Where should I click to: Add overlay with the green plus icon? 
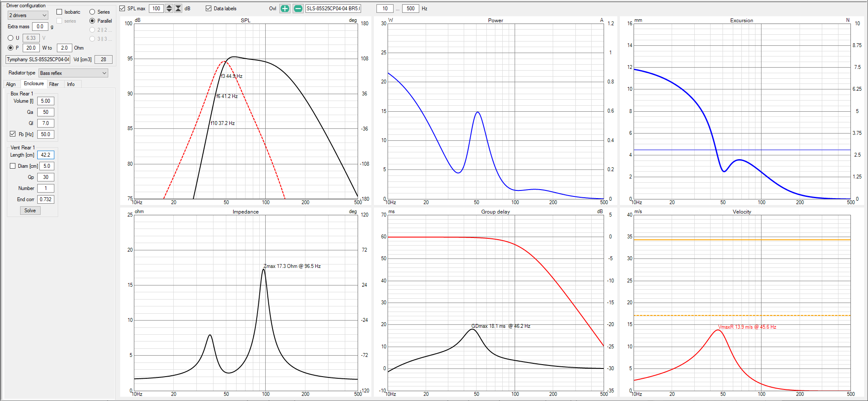pos(285,9)
